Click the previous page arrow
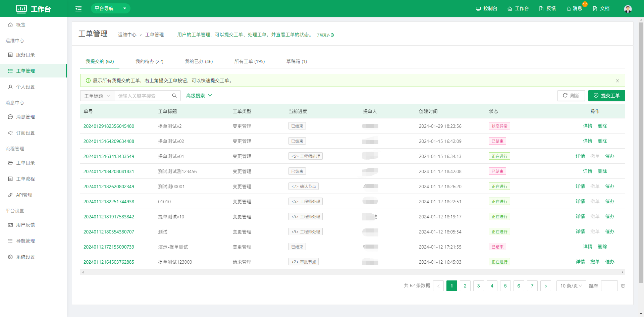The width and height of the screenshot is (644, 317). [x=438, y=286]
